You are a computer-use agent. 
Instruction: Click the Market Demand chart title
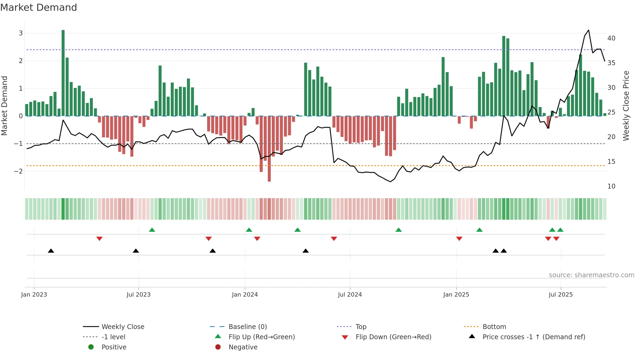coord(39,8)
